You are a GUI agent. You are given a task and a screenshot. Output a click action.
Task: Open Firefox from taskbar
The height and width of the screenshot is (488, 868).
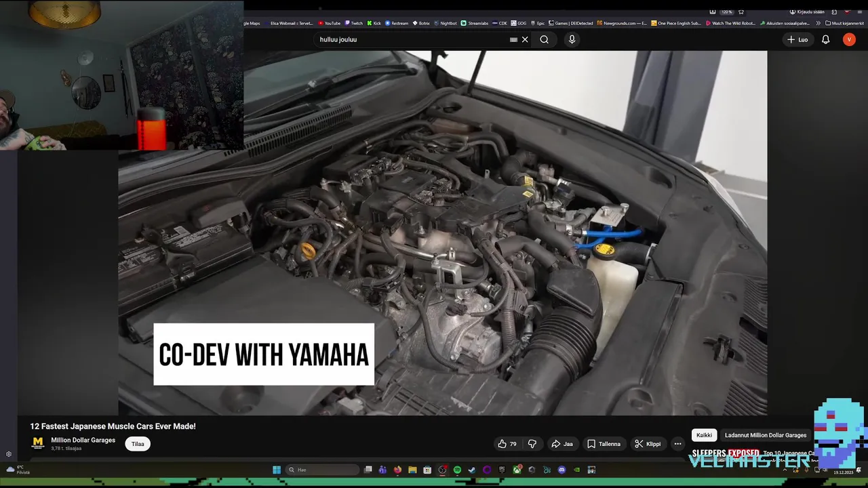coord(397,470)
